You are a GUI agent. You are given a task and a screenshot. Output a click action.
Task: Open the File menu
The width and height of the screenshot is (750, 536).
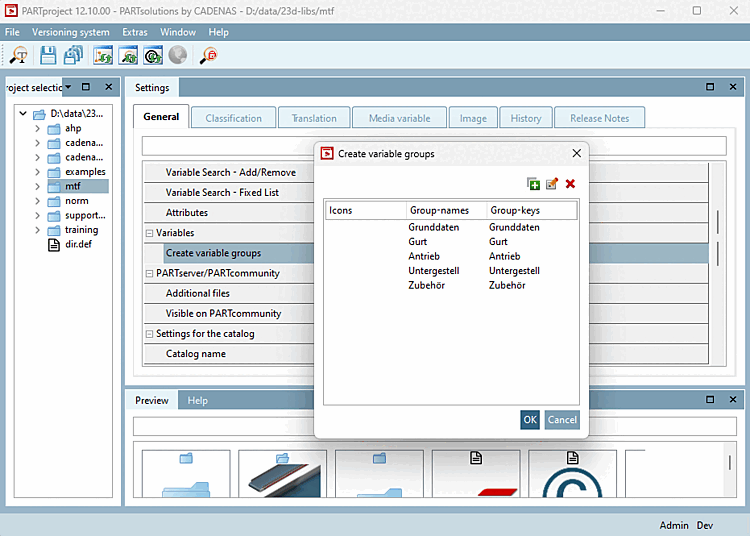[12, 32]
